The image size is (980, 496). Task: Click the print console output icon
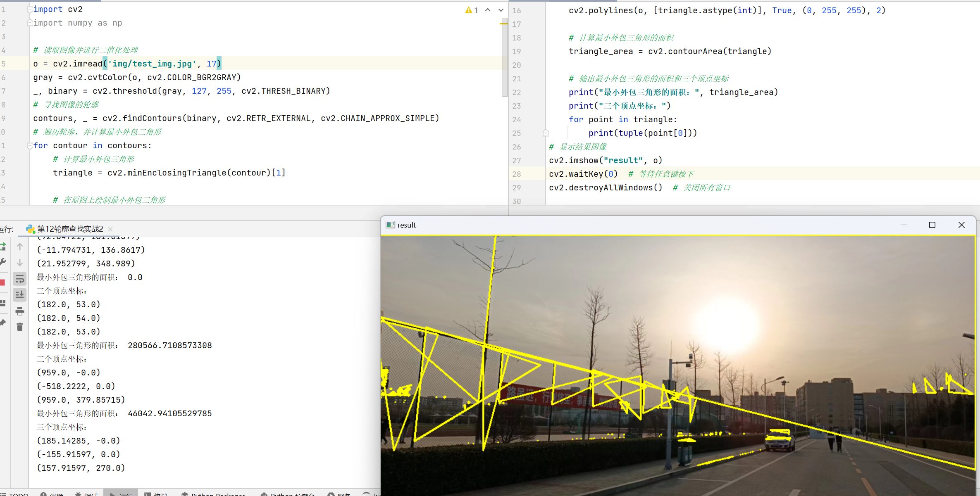click(20, 311)
